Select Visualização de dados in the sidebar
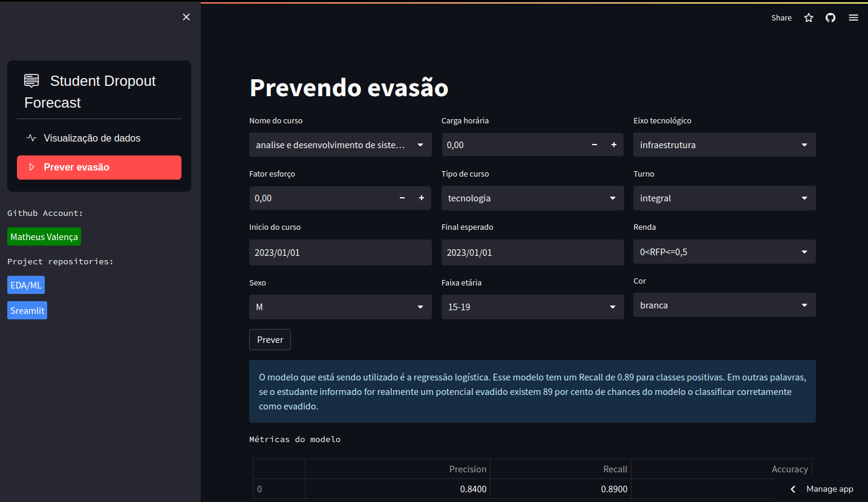The height and width of the screenshot is (502, 868). point(92,138)
